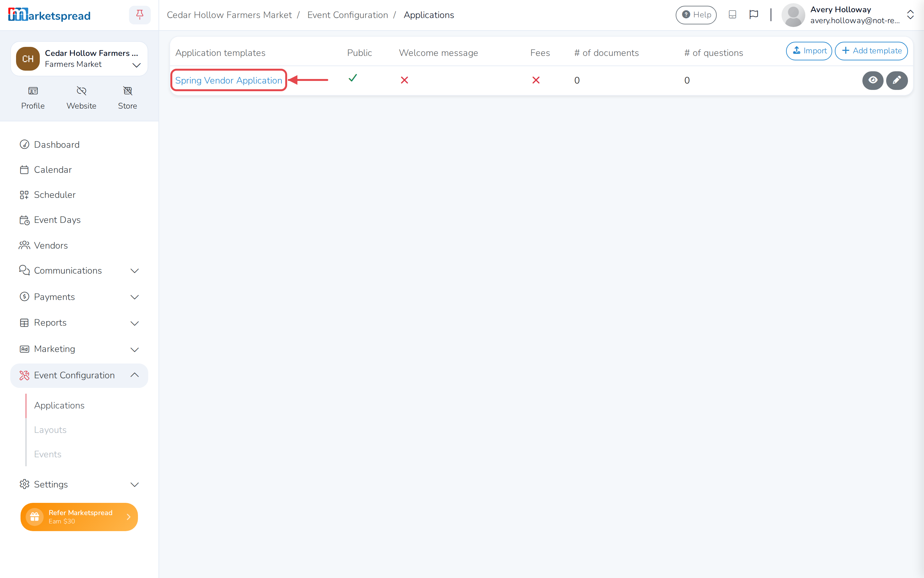924x578 pixels.
Task: Select Events submenu item
Action: (47, 454)
